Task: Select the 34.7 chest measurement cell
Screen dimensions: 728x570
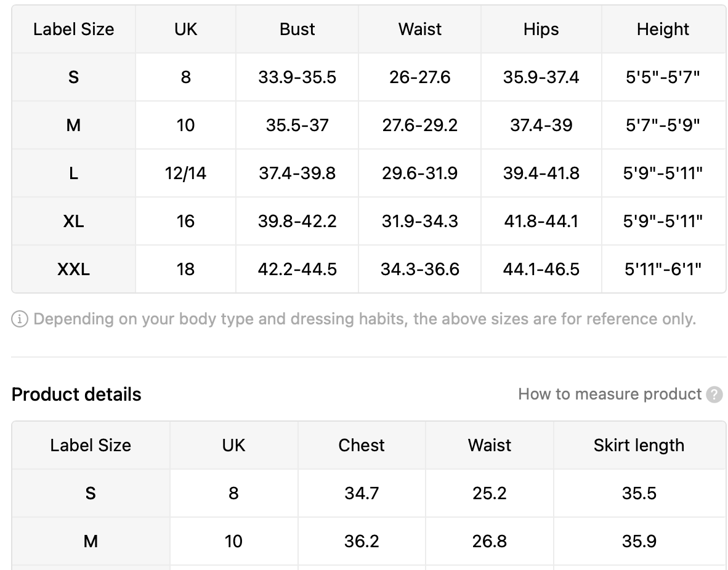Action: 361,493
